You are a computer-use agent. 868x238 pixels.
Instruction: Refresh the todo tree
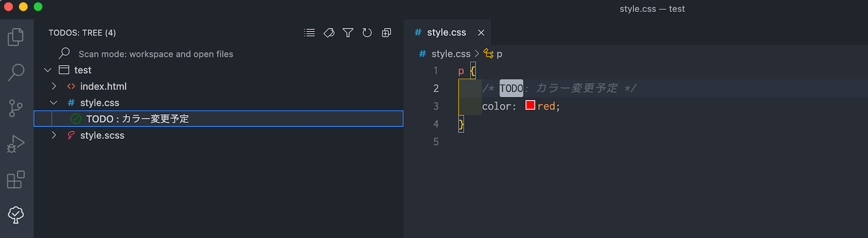point(367,33)
